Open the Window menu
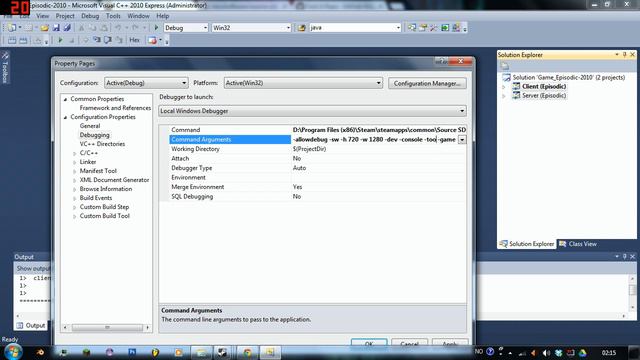This screenshot has width=640, height=360. click(x=138, y=16)
